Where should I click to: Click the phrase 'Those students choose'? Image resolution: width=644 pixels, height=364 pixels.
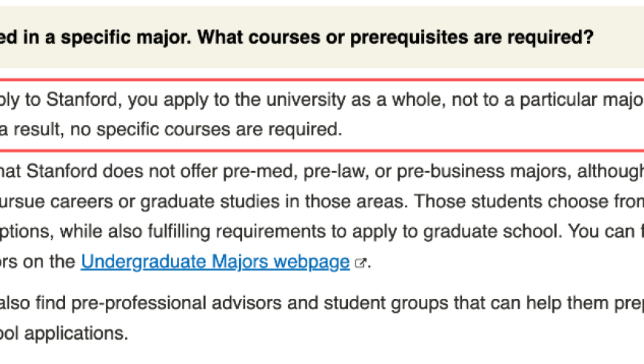504,201
